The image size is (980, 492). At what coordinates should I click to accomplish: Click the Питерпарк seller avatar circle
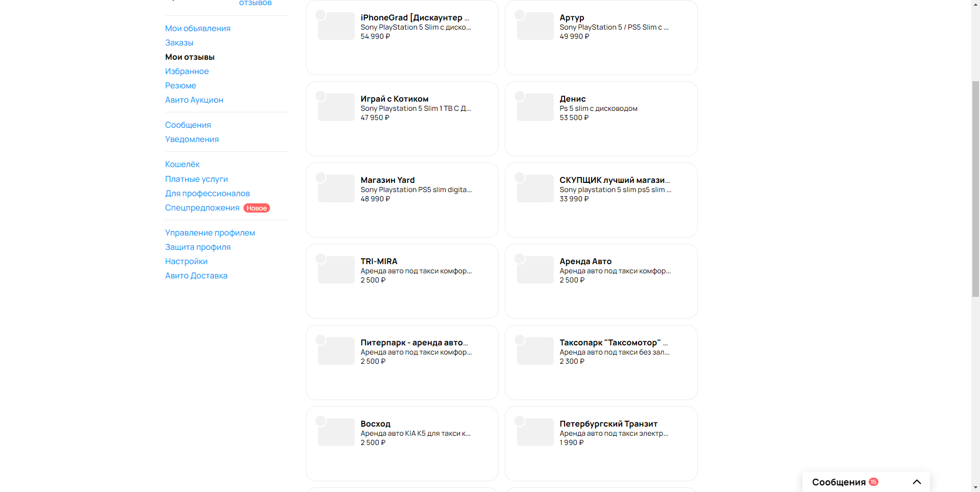click(321, 340)
